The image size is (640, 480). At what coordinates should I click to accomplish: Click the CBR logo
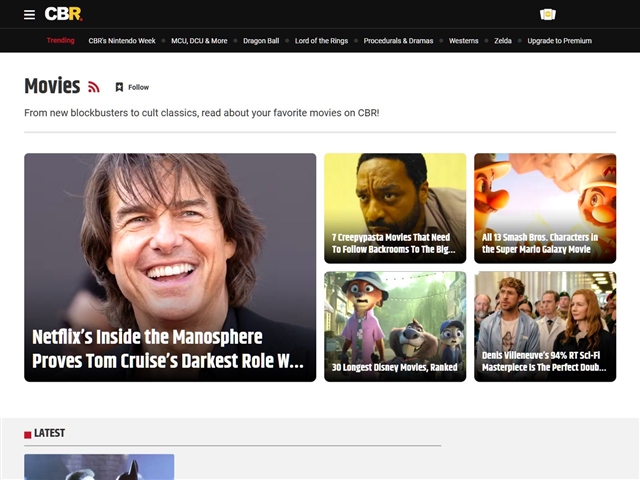tap(63, 14)
